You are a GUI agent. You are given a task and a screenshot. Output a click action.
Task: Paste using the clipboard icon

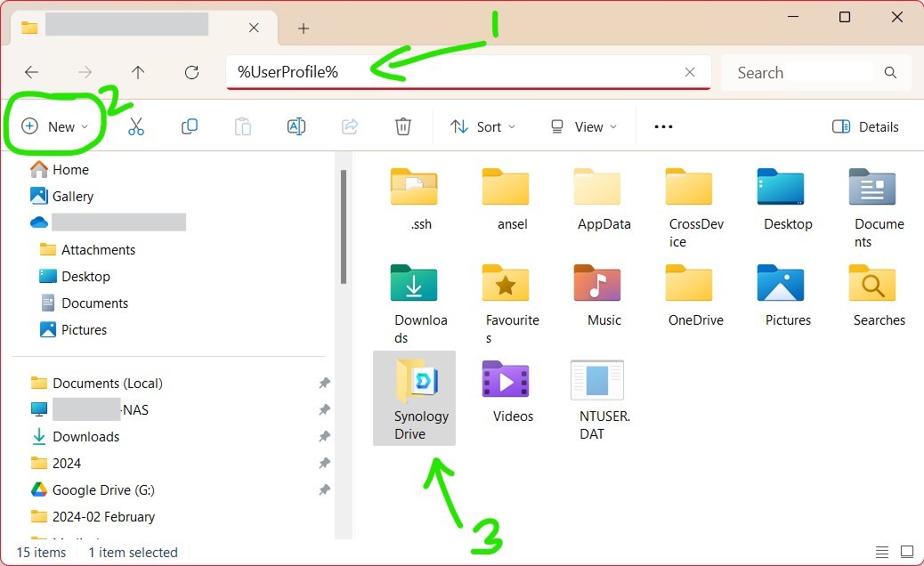[x=242, y=126]
